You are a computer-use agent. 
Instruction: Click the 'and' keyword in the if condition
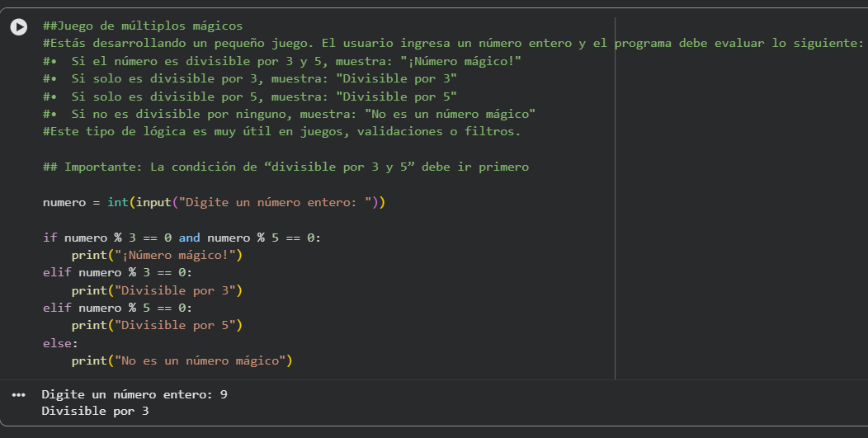click(x=189, y=238)
